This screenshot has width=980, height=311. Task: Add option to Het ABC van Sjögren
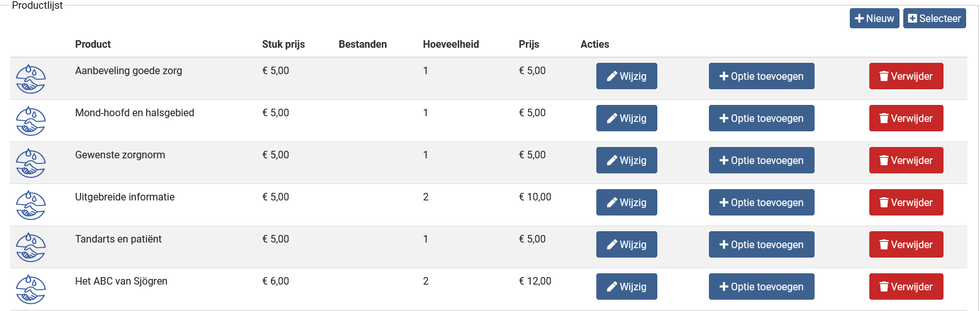tap(761, 287)
